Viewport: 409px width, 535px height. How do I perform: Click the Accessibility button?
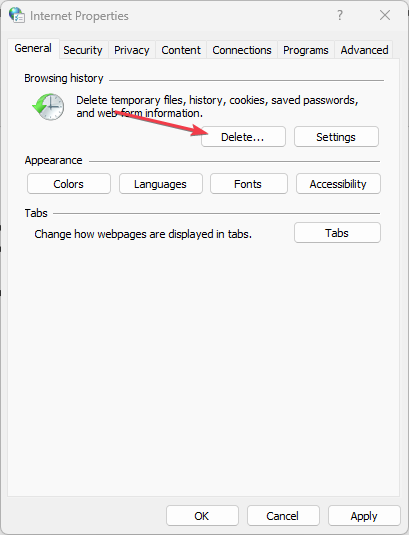338,184
